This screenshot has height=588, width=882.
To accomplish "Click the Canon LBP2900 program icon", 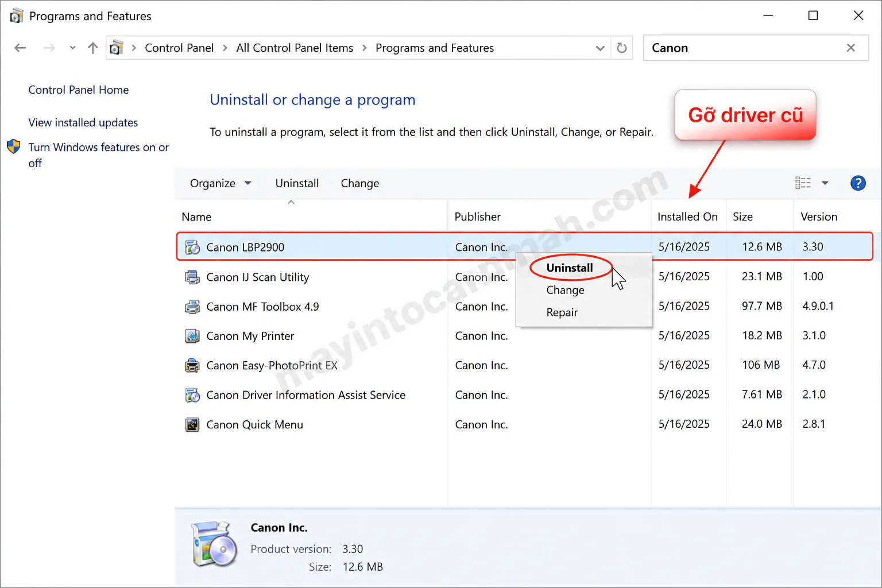I will (192, 247).
